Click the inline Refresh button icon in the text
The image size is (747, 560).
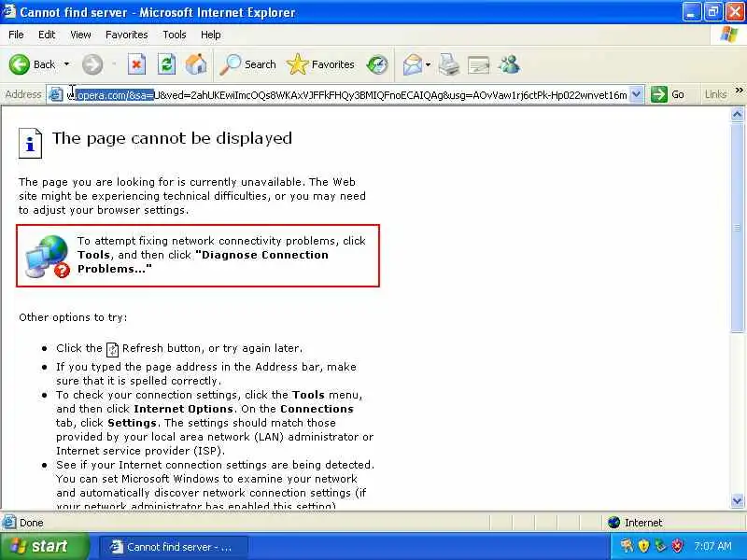point(112,349)
